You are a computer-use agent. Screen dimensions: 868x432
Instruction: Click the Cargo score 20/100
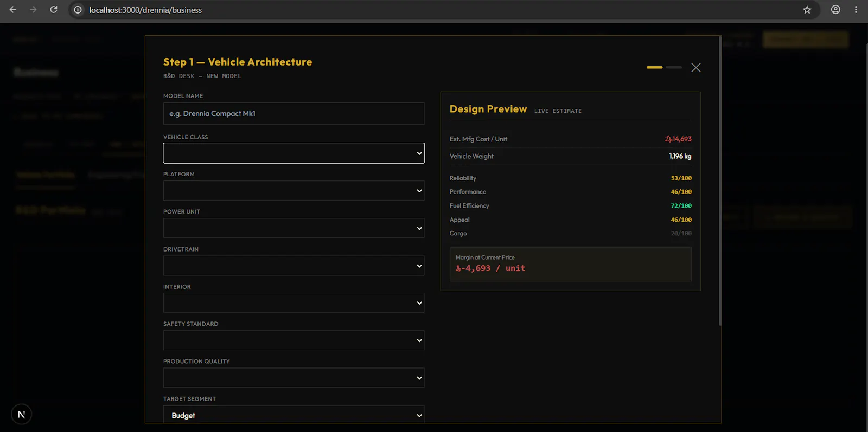[x=681, y=234]
